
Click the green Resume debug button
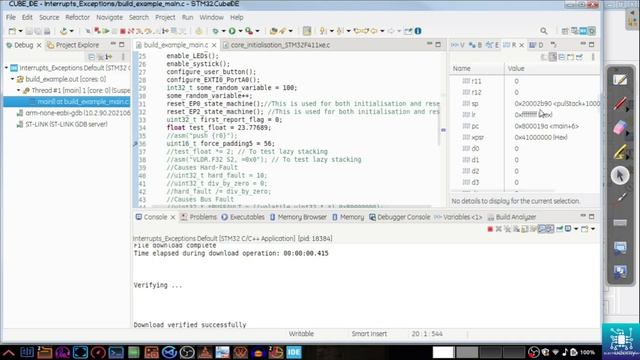pyautogui.click(x=106, y=31)
